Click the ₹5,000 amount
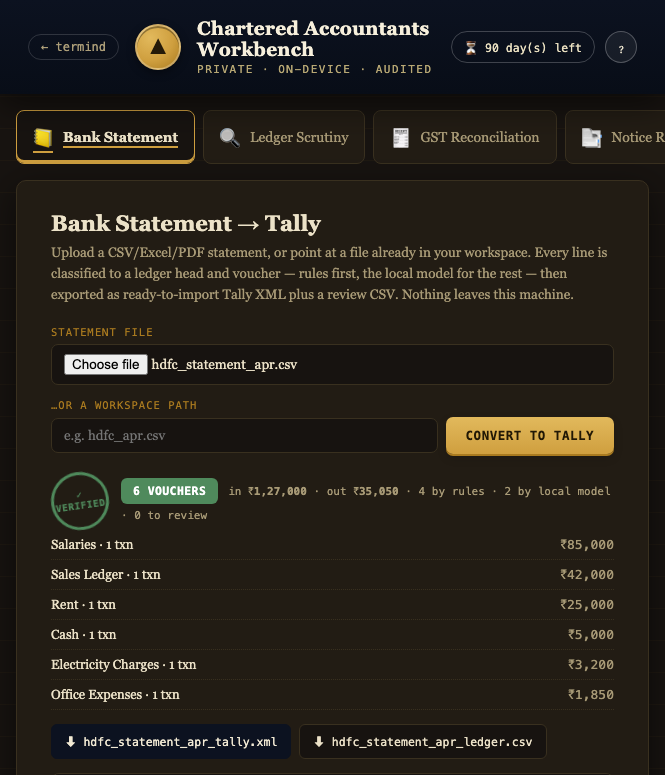The width and height of the screenshot is (665, 775). pos(591,635)
